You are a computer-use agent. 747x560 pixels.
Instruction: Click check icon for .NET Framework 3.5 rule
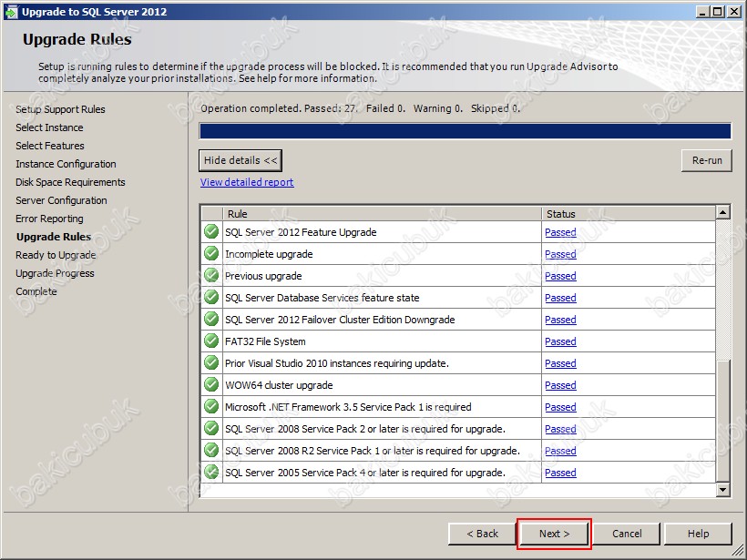[x=211, y=407]
